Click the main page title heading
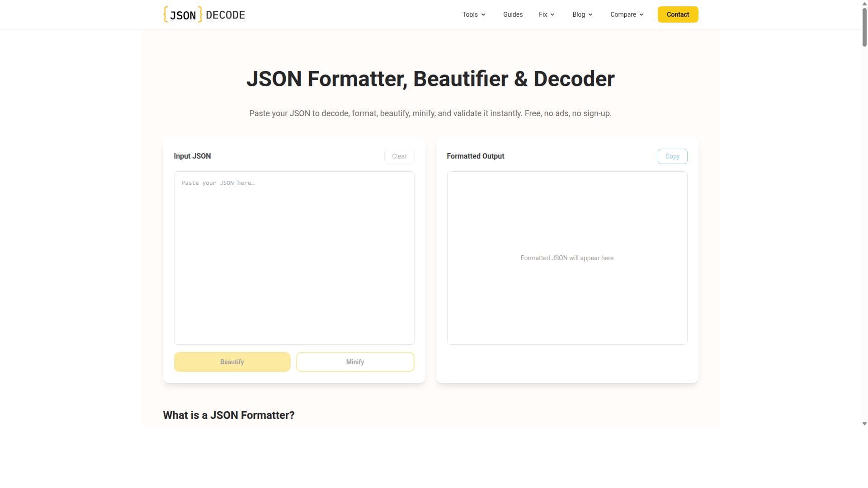Viewport: 868px width, 488px height. (430, 79)
